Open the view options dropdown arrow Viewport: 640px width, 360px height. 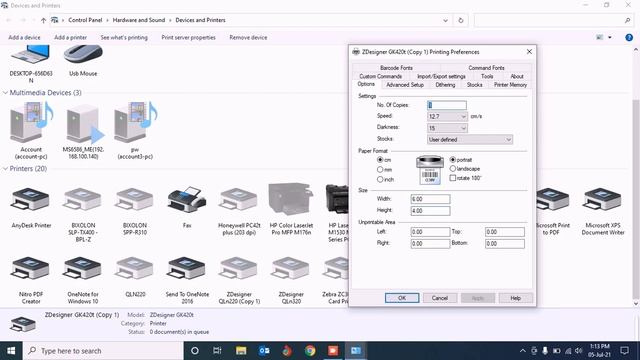pos(610,38)
